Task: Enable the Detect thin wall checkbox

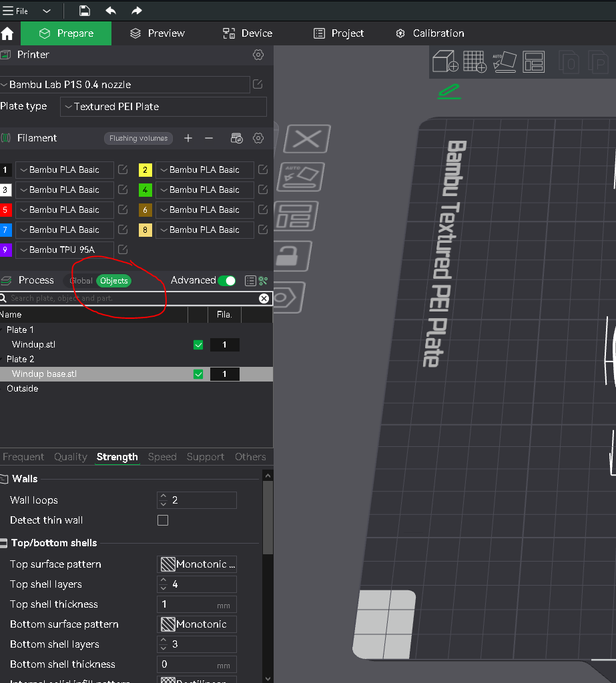Action: [163, 520]
